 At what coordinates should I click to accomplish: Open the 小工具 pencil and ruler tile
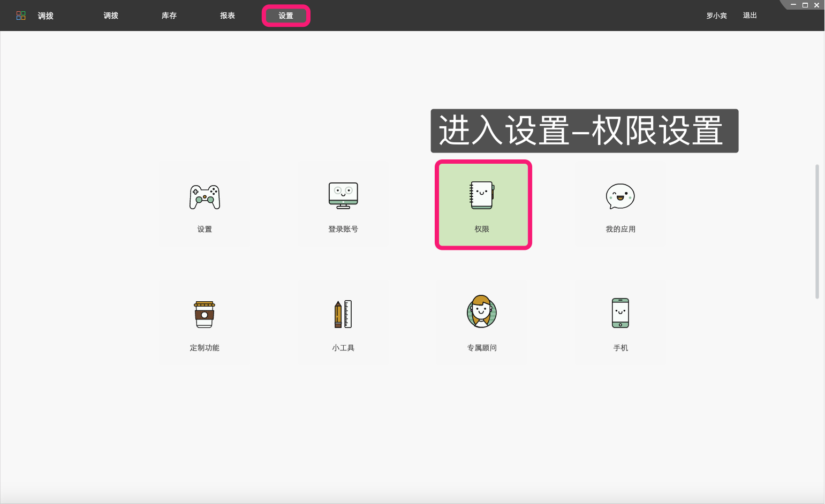click(x=343, y=323)
